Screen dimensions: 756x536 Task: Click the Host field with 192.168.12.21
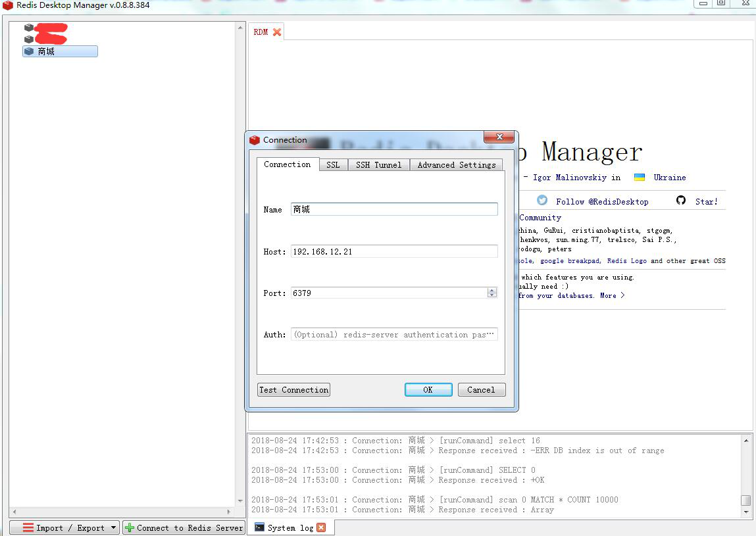click(394, 252)
